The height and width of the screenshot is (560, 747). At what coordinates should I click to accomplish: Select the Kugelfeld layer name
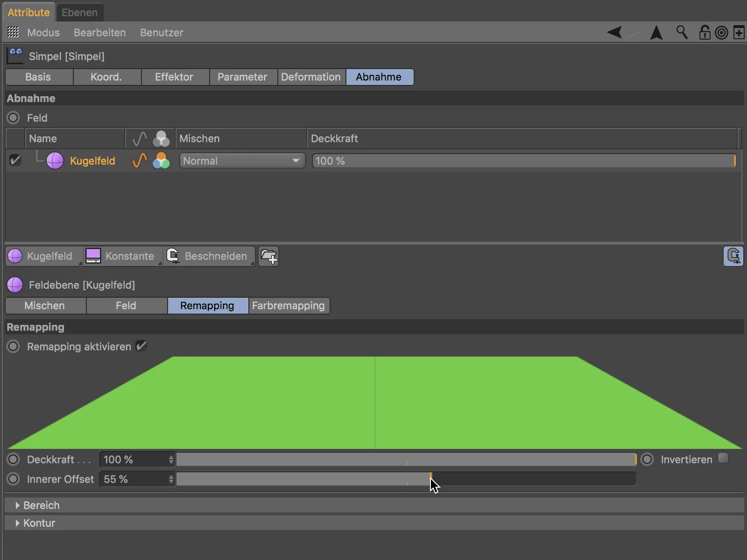pos(92,161)
